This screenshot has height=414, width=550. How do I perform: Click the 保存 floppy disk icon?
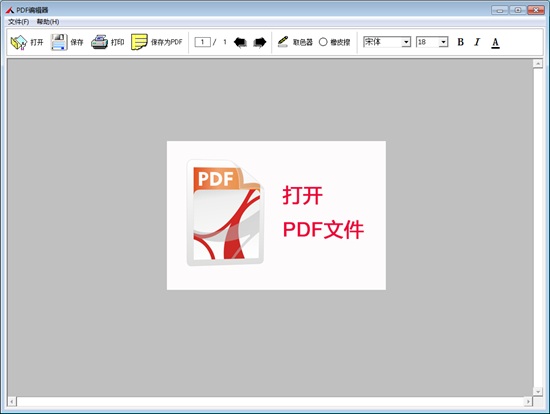(59, 42)
